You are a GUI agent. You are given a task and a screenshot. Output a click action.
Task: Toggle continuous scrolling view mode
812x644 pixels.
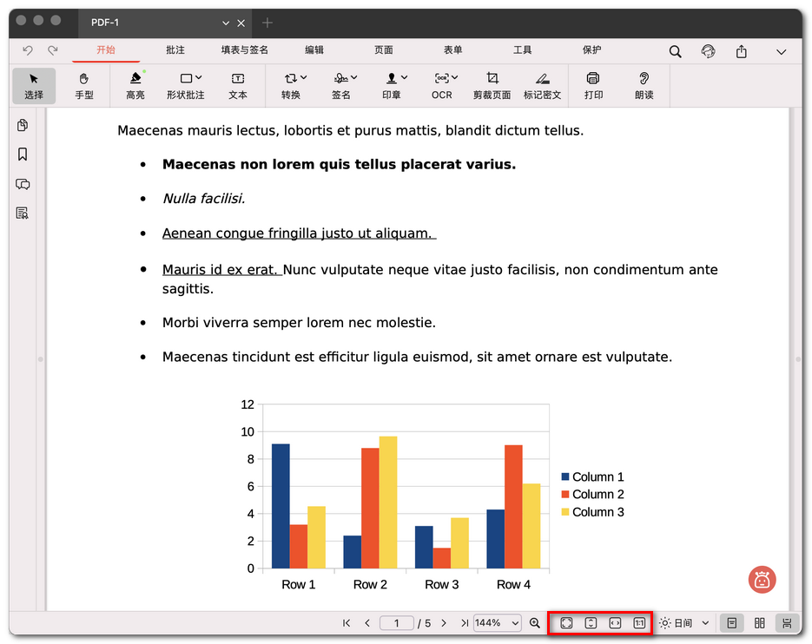787,623
